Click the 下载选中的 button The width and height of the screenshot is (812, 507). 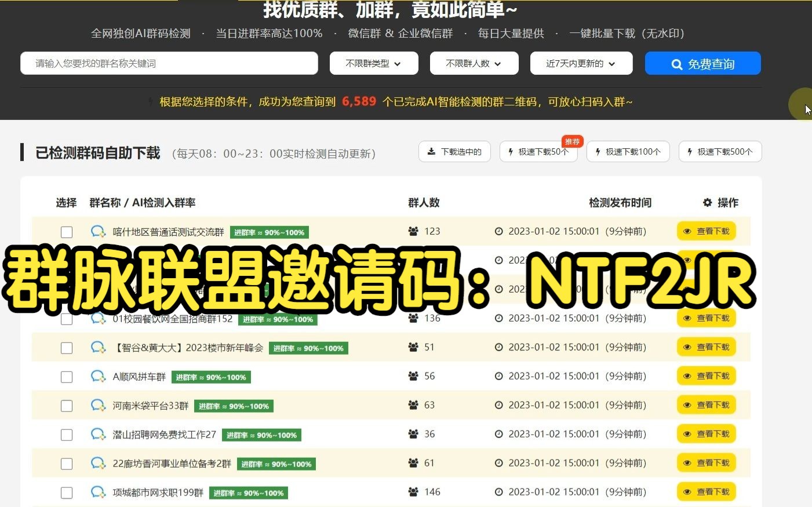454,152
